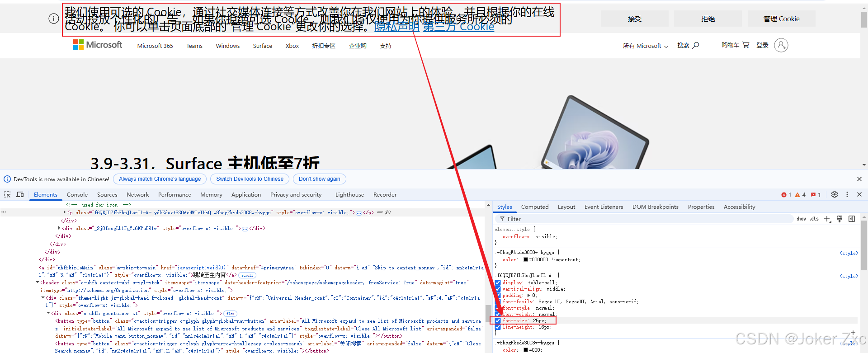The width and height of the screenshot is (868, 353).
Task: Open the Event Listeners tab
Action: 604,207
